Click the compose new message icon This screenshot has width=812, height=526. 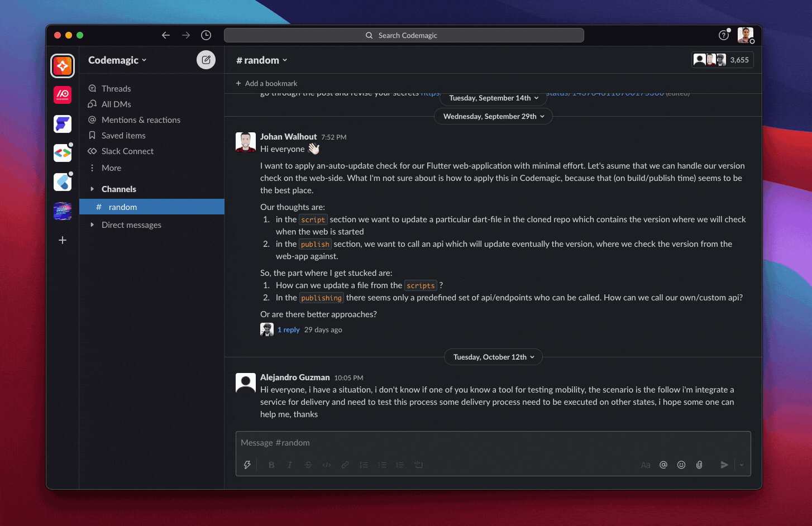click(206, 60)
